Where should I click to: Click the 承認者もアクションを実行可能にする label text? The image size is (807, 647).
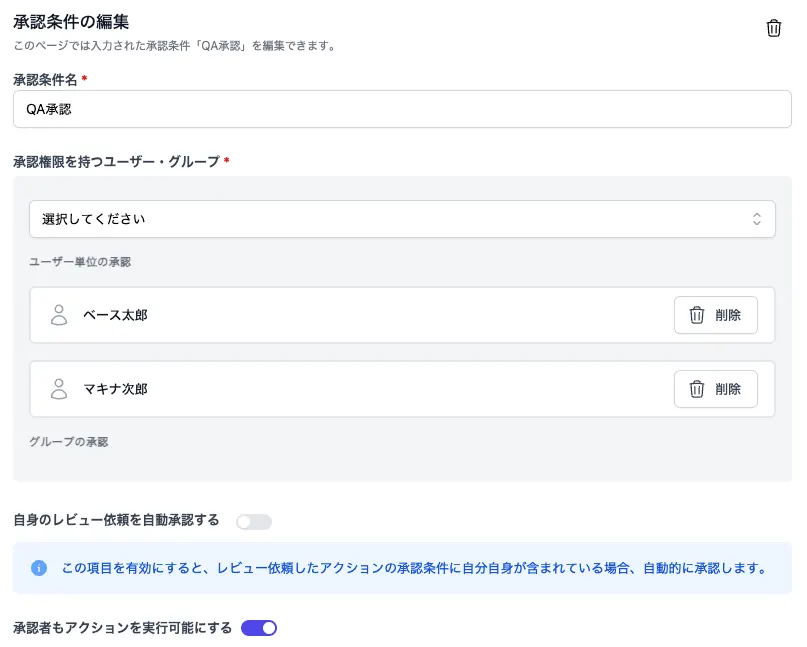[122, 628]
